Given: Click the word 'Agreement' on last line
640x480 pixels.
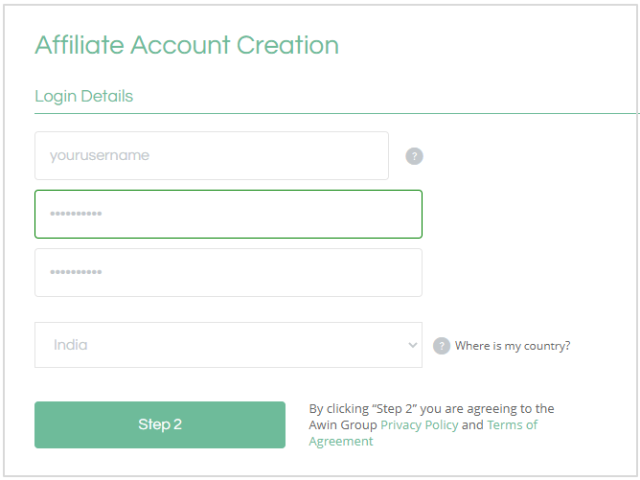Looking at the screenshot, I should point(341,441).
